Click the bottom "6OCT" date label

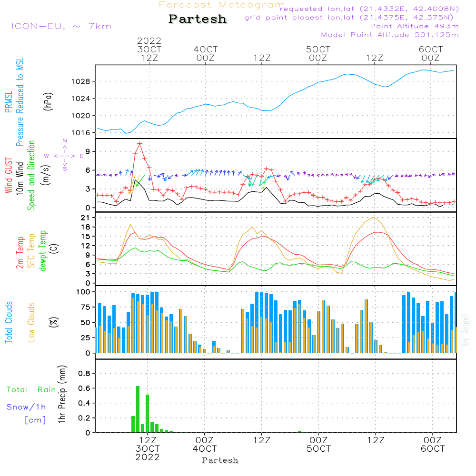(432, 449)
